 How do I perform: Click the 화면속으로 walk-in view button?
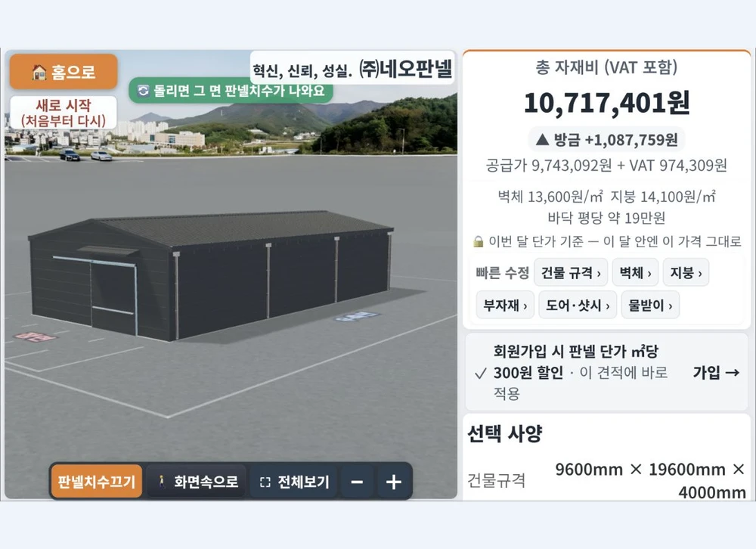tap(197, 481)
